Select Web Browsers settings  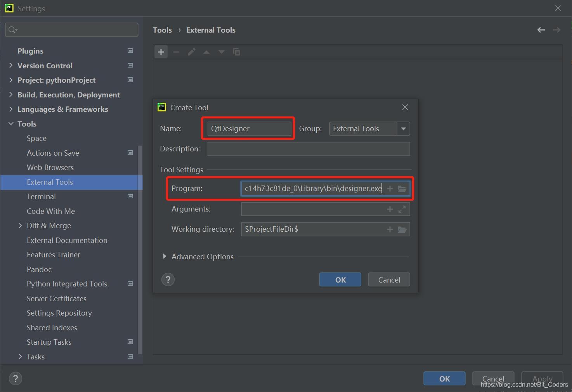(x=50, y=167)
